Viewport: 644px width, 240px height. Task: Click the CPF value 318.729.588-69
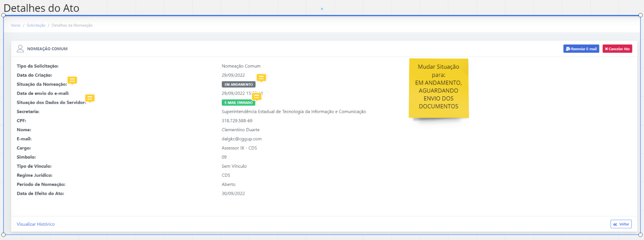237,121
